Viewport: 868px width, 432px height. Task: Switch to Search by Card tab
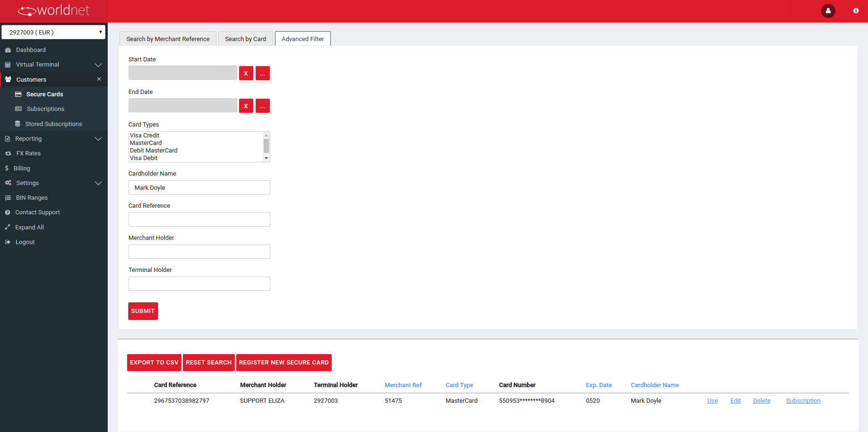click(245, 39)
